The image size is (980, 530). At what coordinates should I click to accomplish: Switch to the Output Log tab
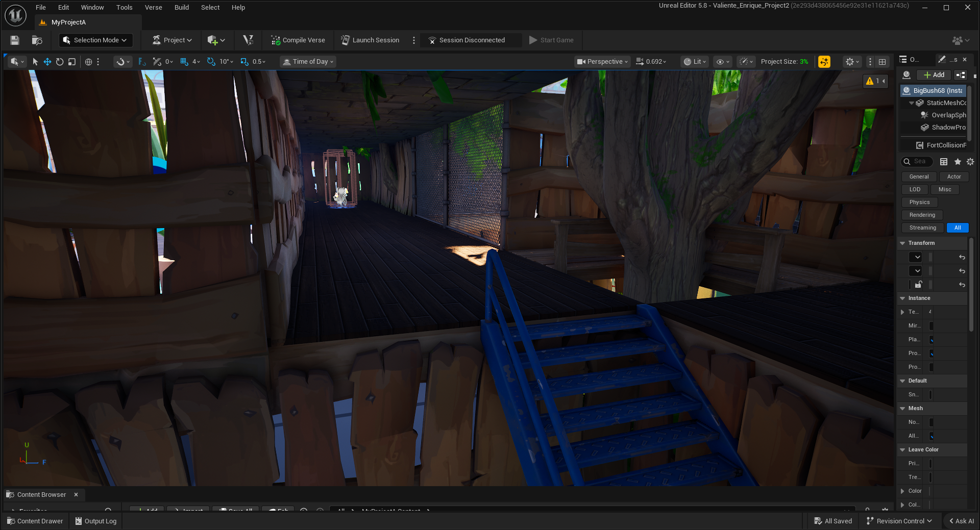(96, 521)
